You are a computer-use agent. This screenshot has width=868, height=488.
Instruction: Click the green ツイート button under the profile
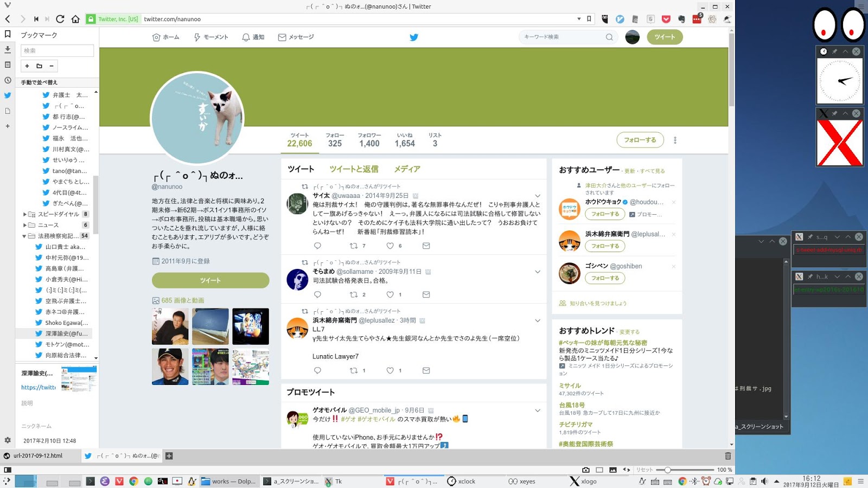[x=210, y=280]
